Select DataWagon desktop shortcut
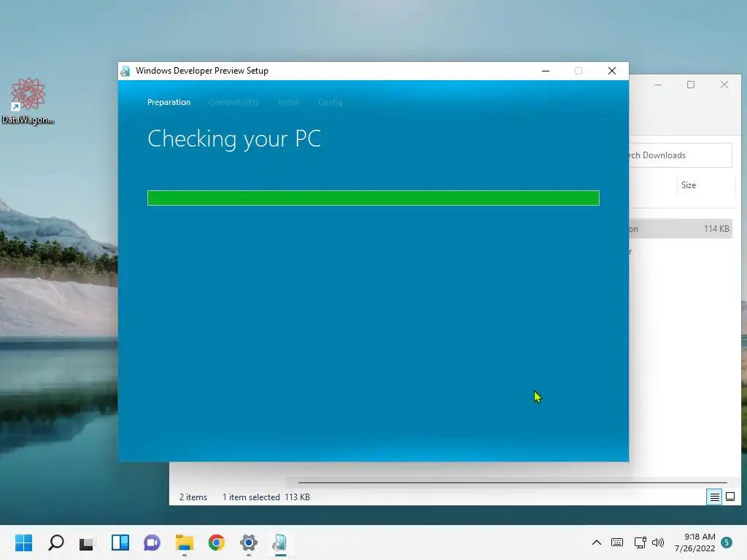Screen dimensions: 747x560 pos(28,101)
